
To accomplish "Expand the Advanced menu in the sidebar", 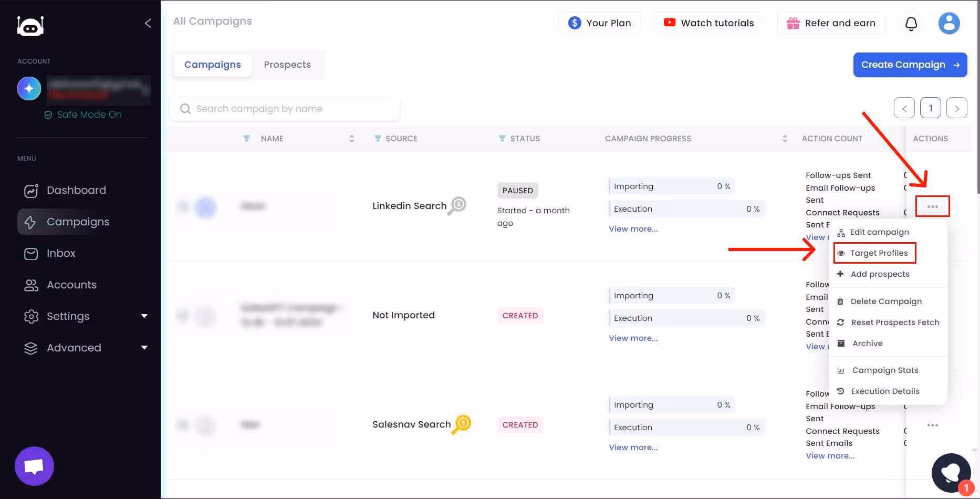I will (74, 348).
